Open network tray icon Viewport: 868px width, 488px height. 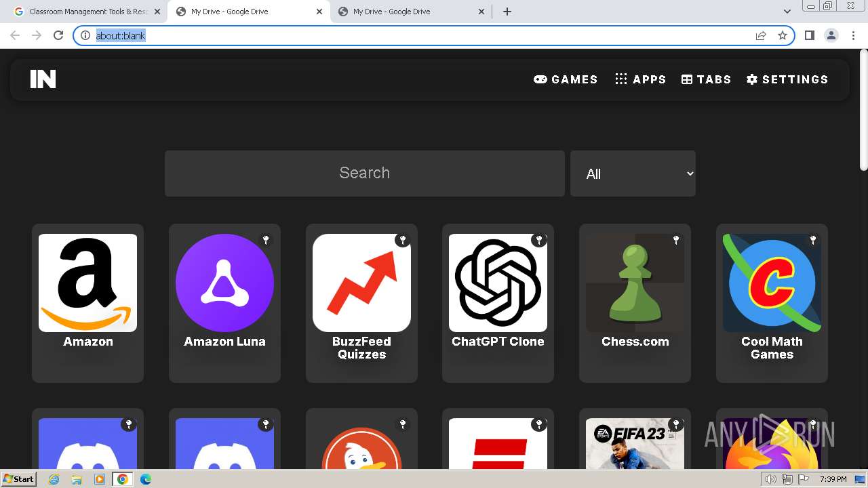coord(787,479)
